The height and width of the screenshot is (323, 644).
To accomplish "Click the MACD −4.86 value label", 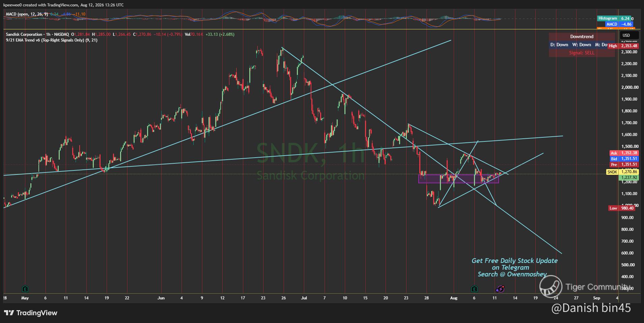I will [x=619, y=24].
